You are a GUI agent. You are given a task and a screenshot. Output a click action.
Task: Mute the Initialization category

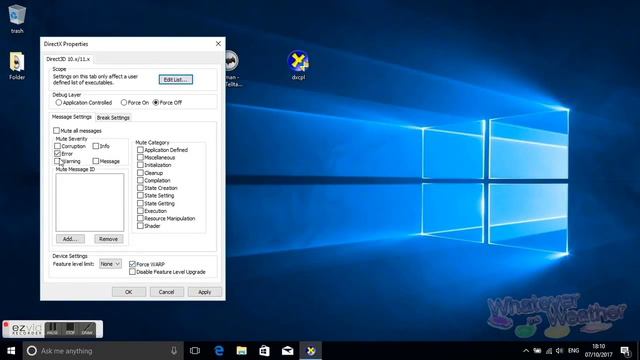[x=140, y=165]
